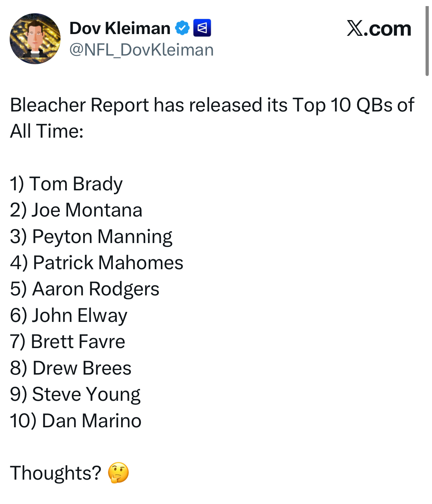Screen dimensions: 432x504
Task: Open the Dov Kleiman display name
Action: pyautogui.click(x=120, y=28)
